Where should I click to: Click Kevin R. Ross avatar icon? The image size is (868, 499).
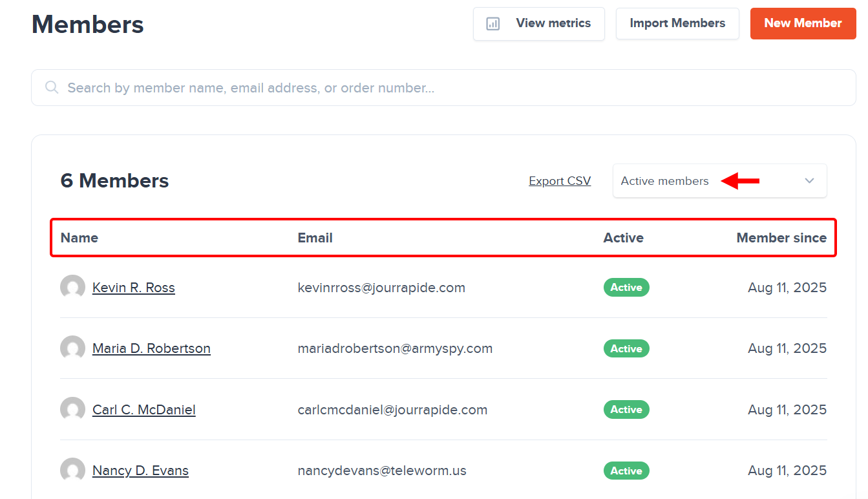click(x=72, y=287)
